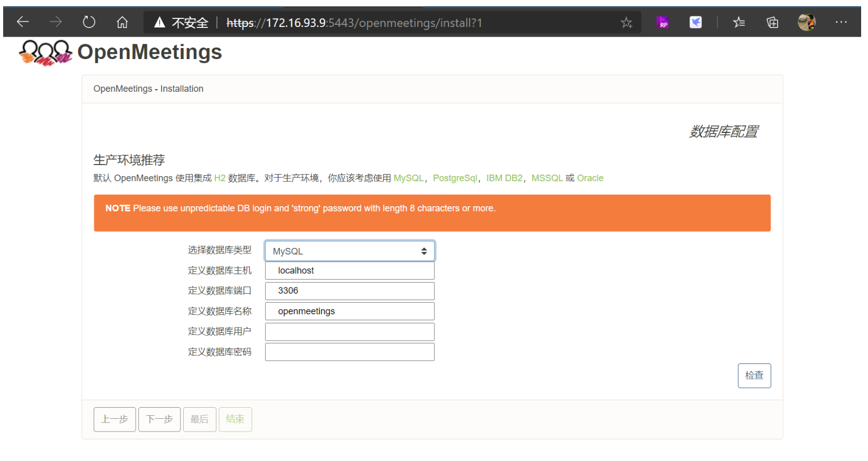
Task: Click the 上一步 previous step button
Action: [x=115, y=419]
